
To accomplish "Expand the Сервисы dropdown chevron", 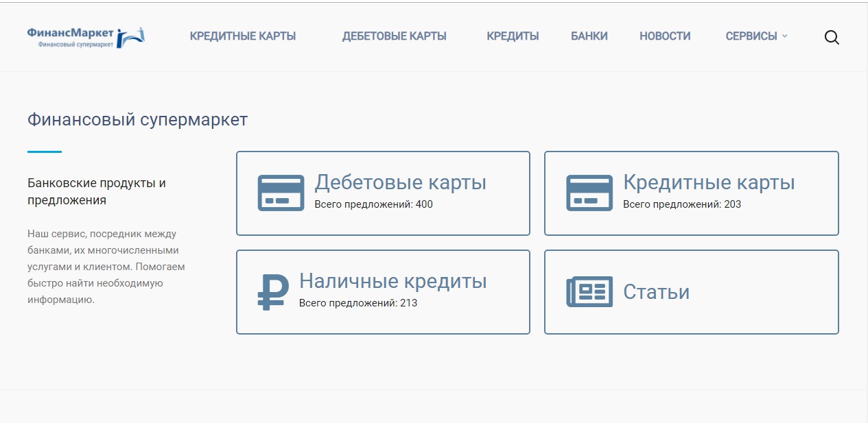I will coord(784,36).
